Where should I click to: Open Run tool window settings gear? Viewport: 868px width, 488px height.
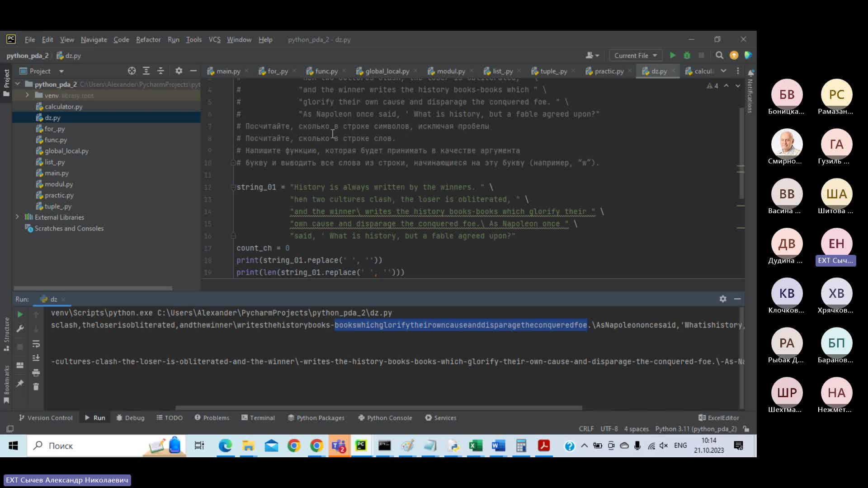[723, 299]
